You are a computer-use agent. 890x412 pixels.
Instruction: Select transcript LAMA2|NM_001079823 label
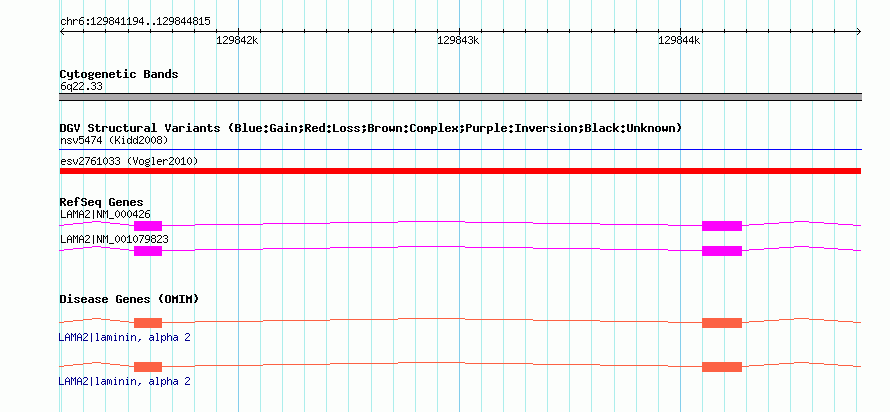[x=114, y=239]
